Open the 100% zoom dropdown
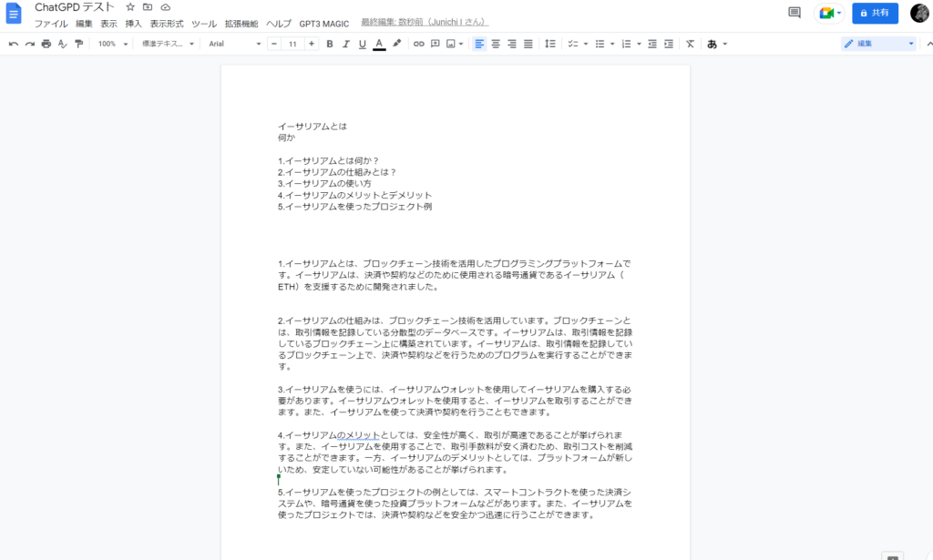The width and height of the screenshot is (933, 560). [112, 44]
